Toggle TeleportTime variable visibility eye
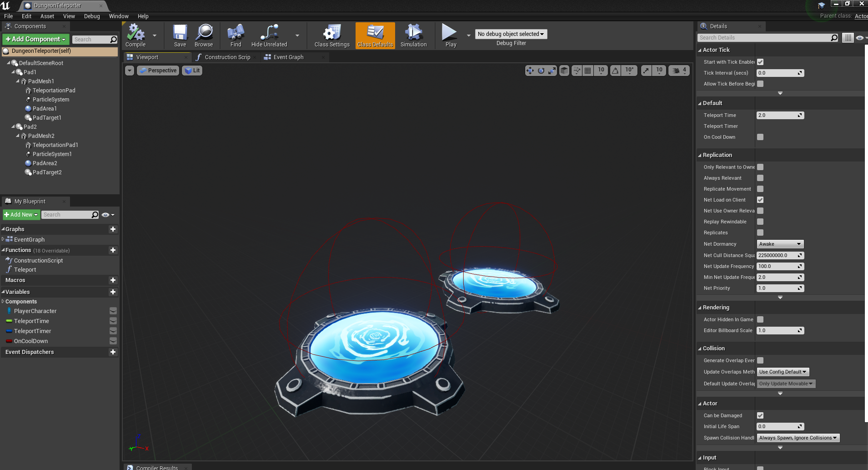The height and width of the screenshot is (470, 868). pyautogui.click(x=113, y=321)
